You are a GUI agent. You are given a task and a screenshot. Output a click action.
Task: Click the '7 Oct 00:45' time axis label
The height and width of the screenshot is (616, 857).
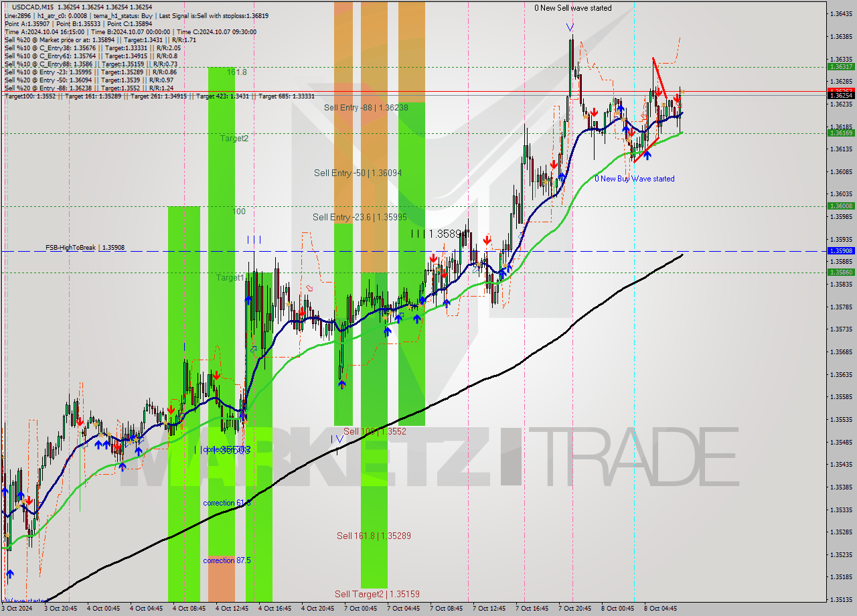(x=361, y=609)
